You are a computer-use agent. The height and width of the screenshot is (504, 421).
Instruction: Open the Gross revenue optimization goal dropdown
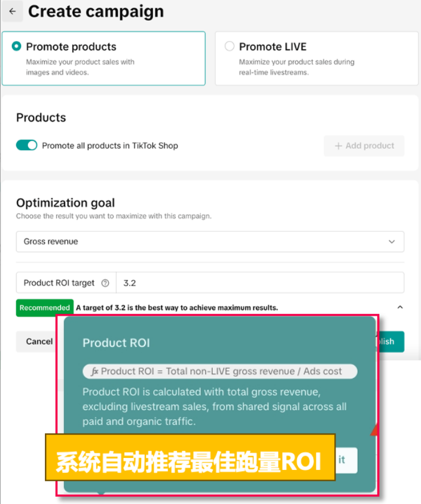(x=210, y=242)
